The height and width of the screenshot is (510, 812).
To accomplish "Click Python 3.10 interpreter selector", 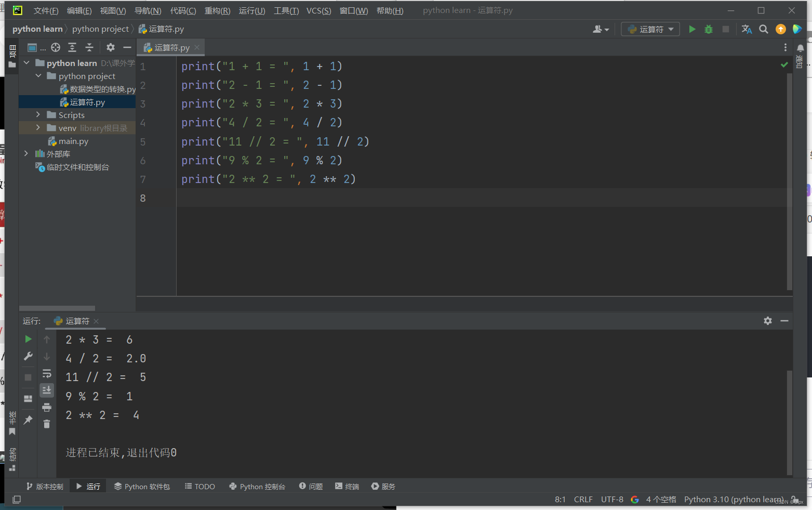I will (734, 499).
